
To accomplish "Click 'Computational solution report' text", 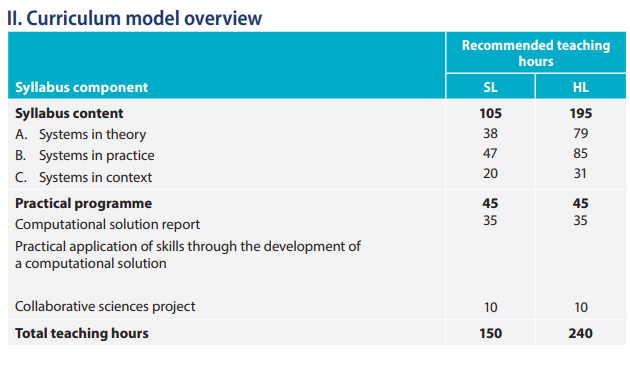I will coord(107,224).
